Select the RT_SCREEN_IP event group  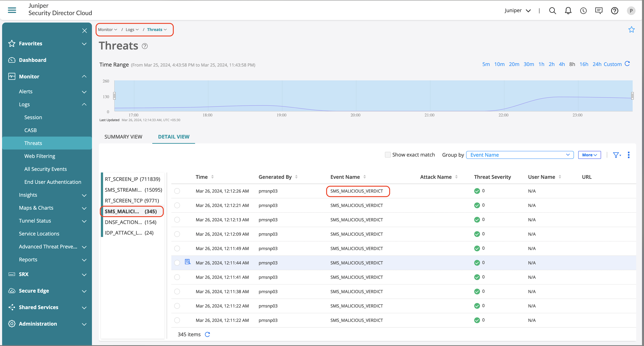tap(132, 179)
